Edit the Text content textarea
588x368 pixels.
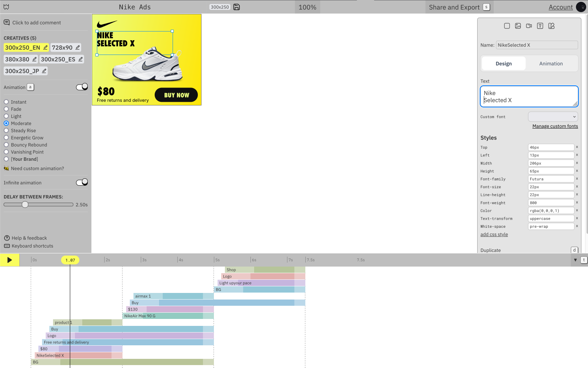tap(529, 96)
